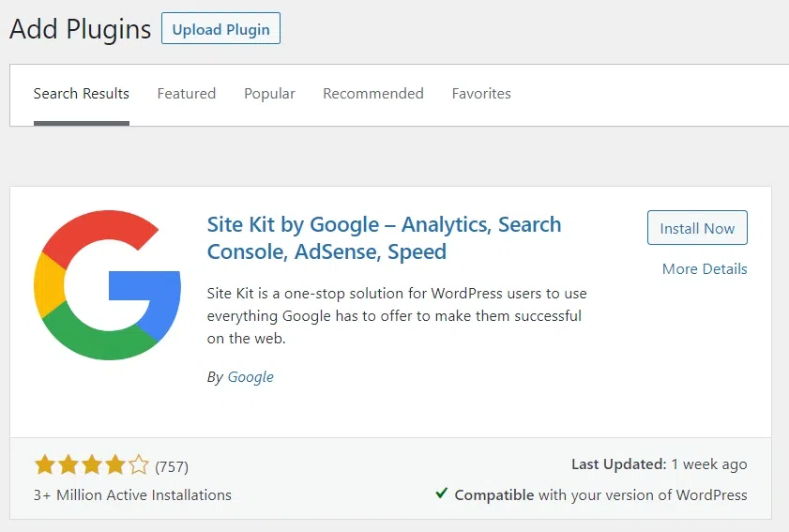Click the Add Plugins page heading

click(x=80, y=29)
